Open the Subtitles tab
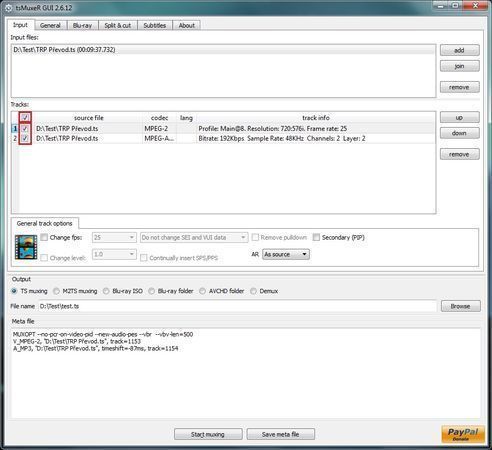Screen dimensions: 492x450 click(x=155, y=25)
